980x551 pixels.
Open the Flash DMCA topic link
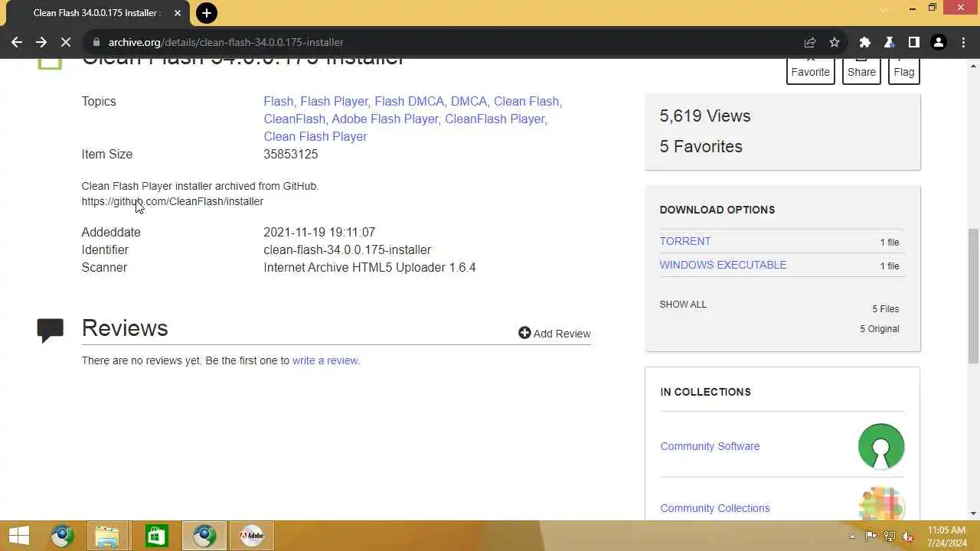(x=410, y=101)
